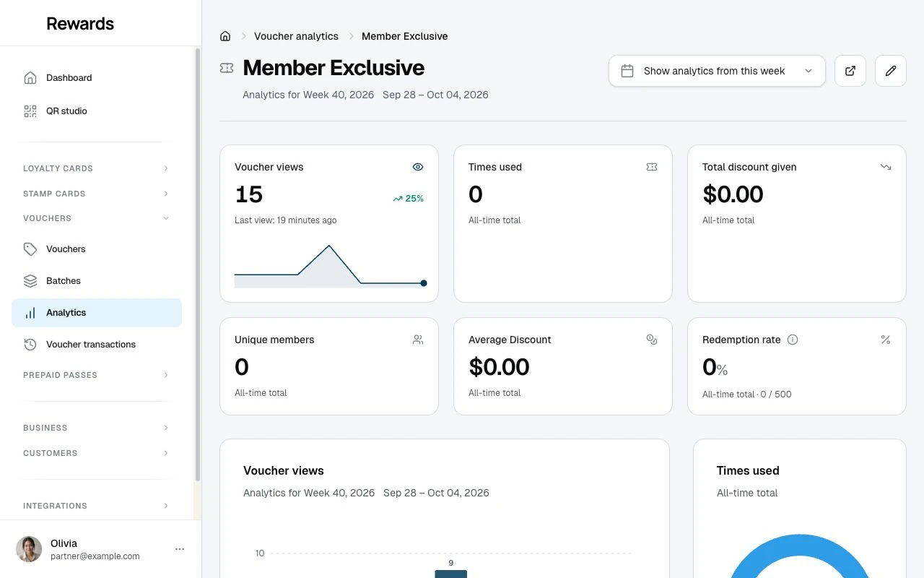Screen dimensions: 924x578
Task: Open Olivia's account options menu
Action: click(x=180, y=549)
